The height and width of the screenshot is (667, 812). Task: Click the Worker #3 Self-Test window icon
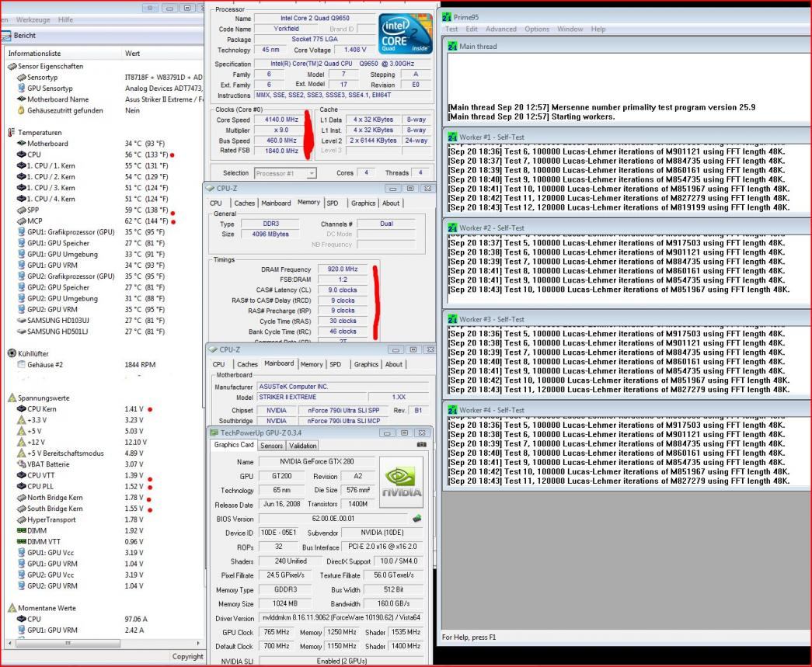(x=452, y=319)
